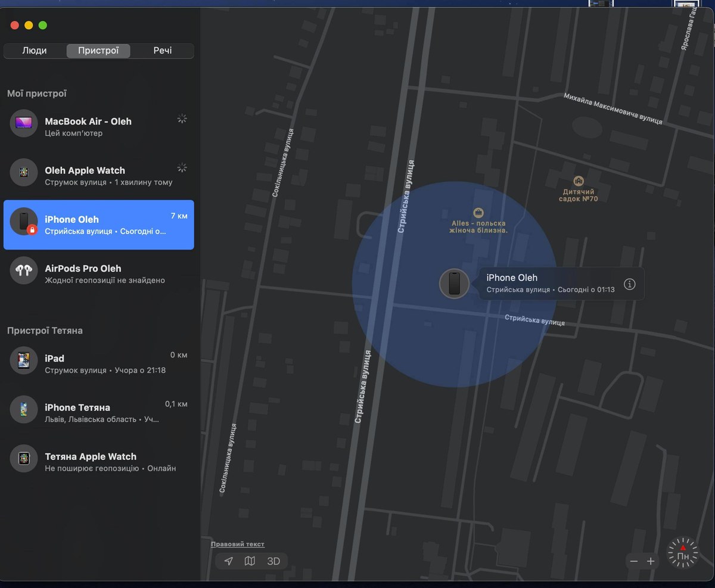Switch to the Речі tab
The height and width of the screenshot is (588, 715).
(x=162, y=51)
